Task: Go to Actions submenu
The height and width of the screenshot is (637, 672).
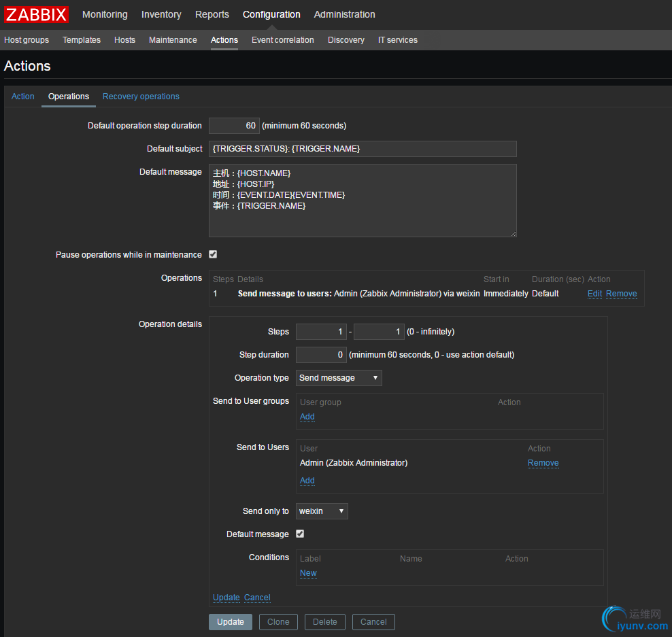Action: pos(224,40)
